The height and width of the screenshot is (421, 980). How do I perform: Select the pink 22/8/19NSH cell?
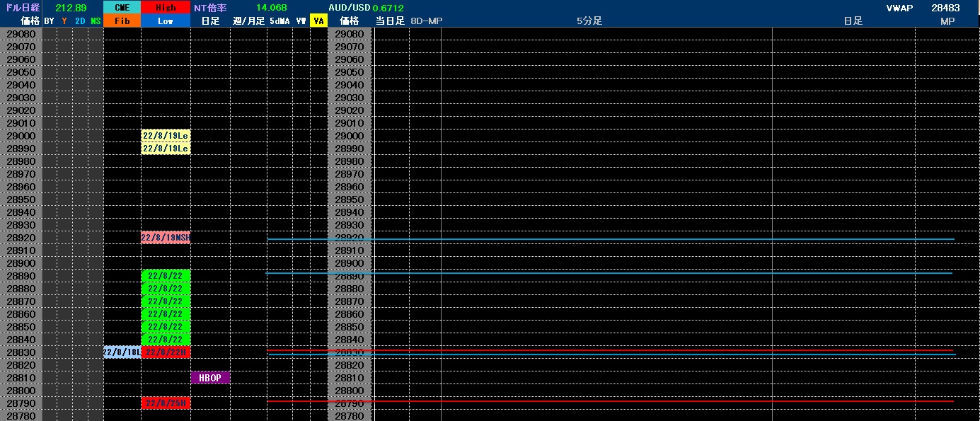166,238
